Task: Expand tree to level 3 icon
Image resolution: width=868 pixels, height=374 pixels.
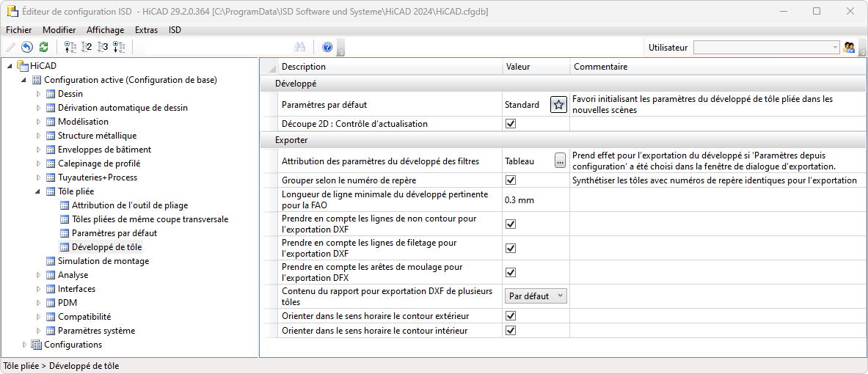Action: [103, 47]
